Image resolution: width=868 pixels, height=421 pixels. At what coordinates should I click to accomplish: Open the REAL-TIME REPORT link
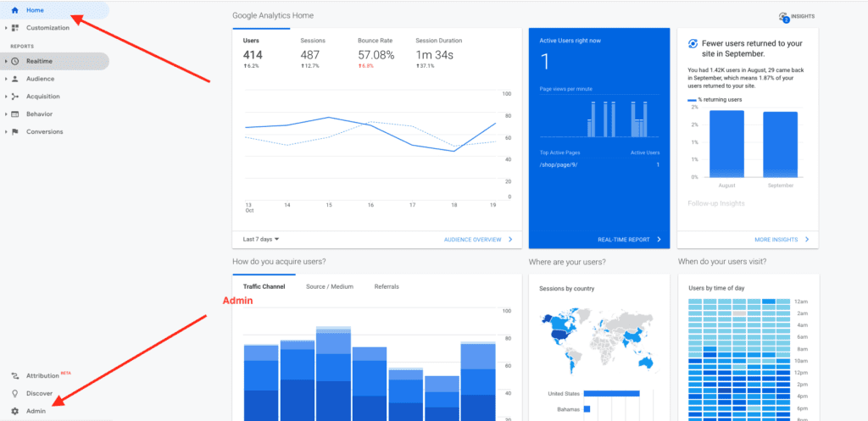623,240
